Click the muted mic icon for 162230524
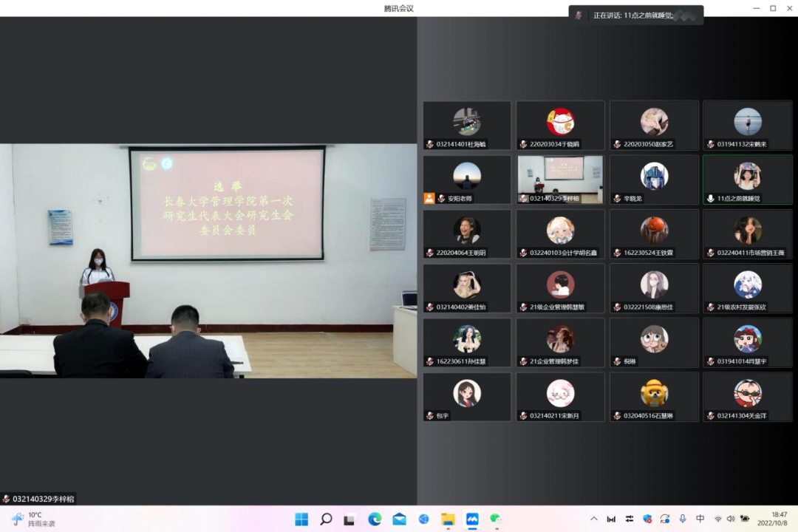The width and height of the screenshot is (798, 532). 617,253
